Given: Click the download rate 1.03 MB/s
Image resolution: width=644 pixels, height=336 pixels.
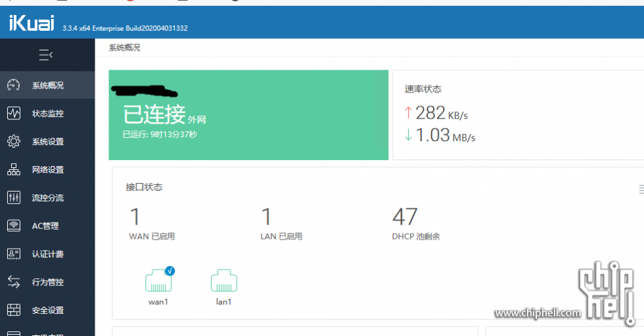Looking at the screenshot, I should 446,135.
